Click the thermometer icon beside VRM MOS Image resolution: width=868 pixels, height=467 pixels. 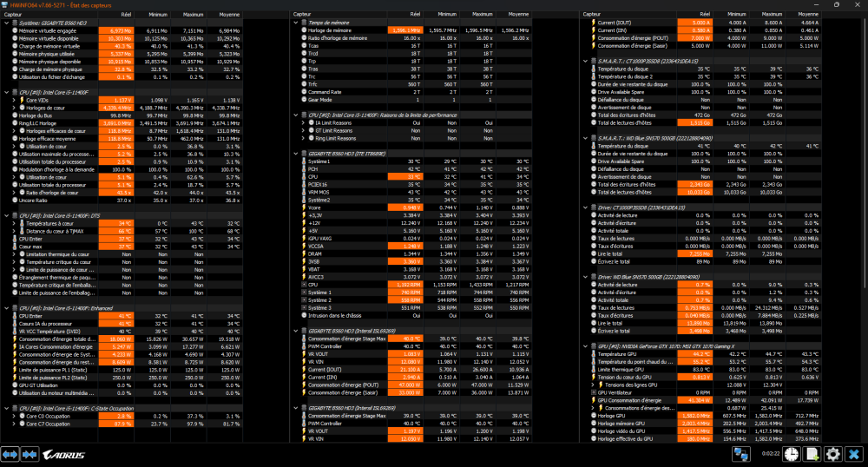[304, 192]
